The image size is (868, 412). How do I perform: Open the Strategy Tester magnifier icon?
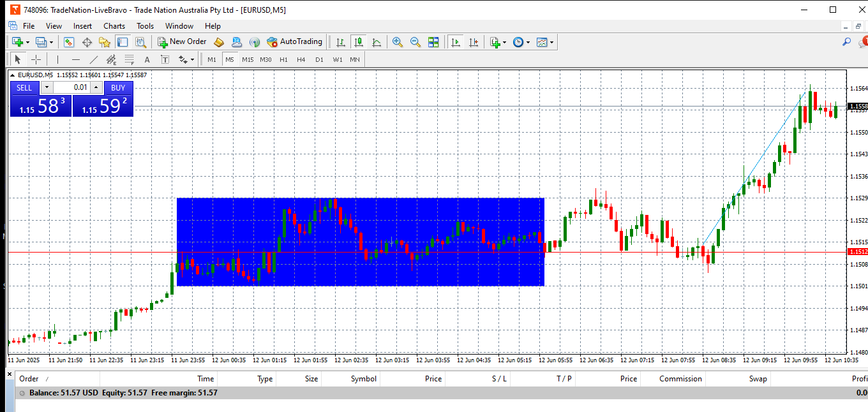[x=140, y=42]
